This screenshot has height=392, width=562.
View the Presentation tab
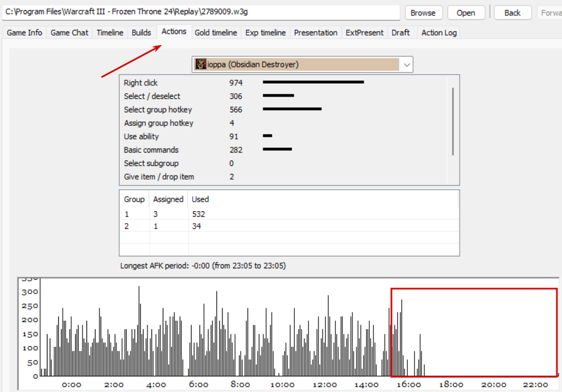pyautogui.click(x=316, y=33)
